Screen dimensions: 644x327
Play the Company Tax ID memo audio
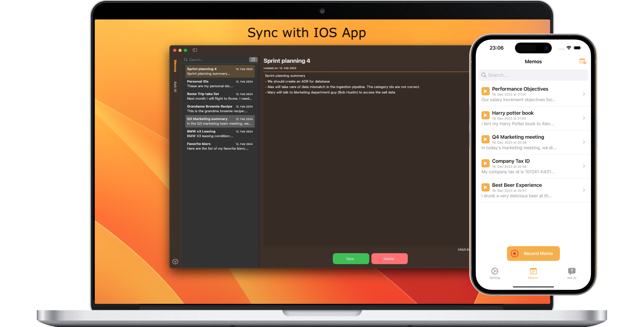(485, 163)
